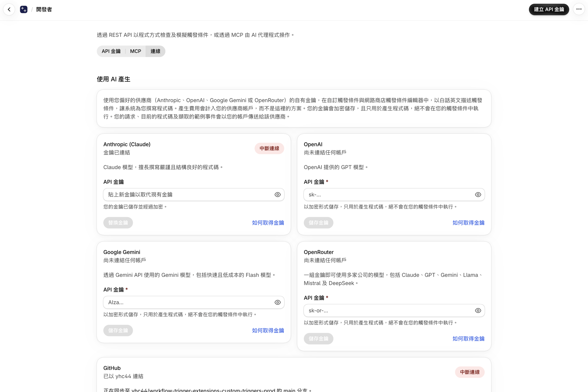Open 如何取得金鑰 link for OpenAI
The image size is (588, 392).
(x=468, y=223)
